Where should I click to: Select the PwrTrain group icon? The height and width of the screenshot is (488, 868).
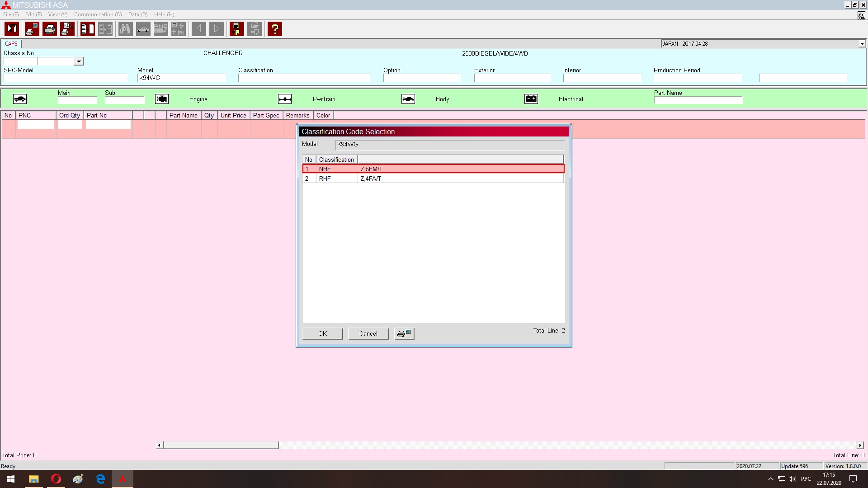pos(285,99)
